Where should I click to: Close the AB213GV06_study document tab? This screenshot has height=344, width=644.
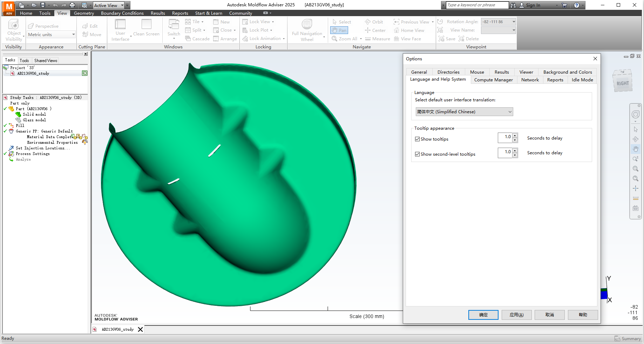pos(140,329)
